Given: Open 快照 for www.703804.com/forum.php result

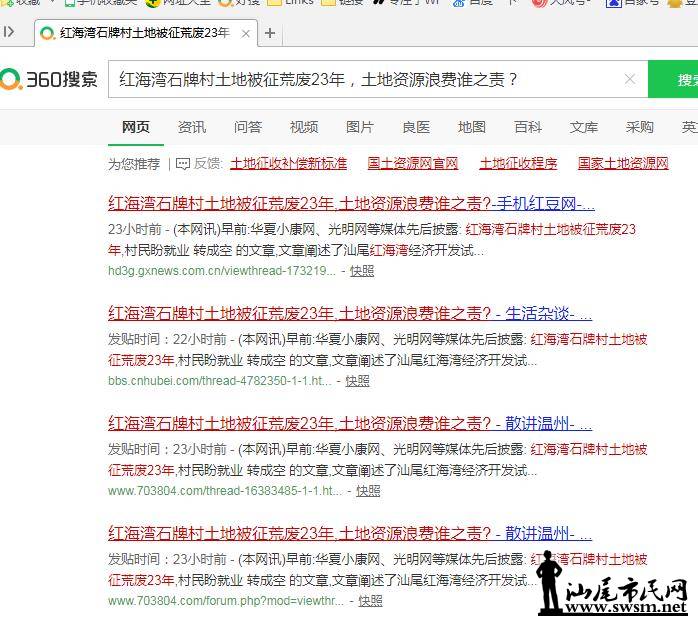Looking at the screenshot, I should click(x=370, y=601).
